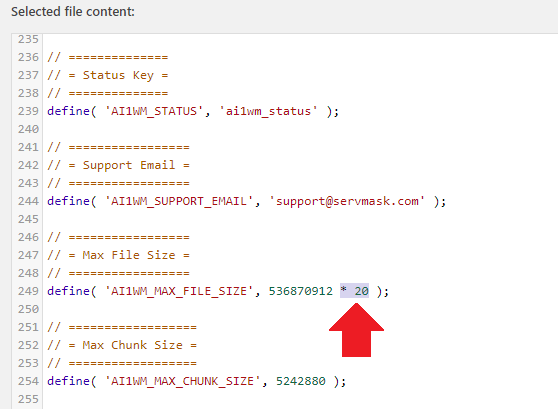Click line number 249 in gutter
558x409 pixels.
(x=28, y=291)
